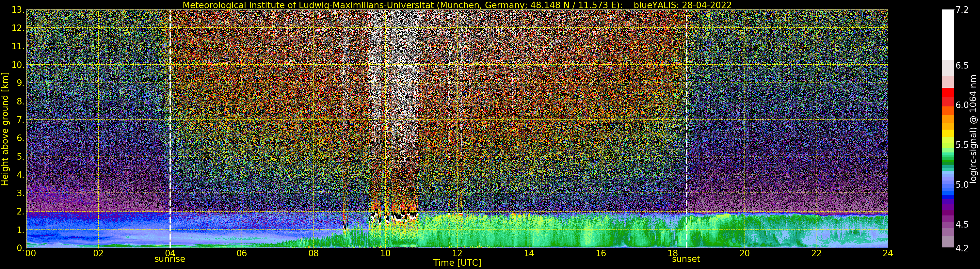Screen dimensions: 980x269
Task: Click the '4.5' colorbar tick label
Action: tap(962, 225)
